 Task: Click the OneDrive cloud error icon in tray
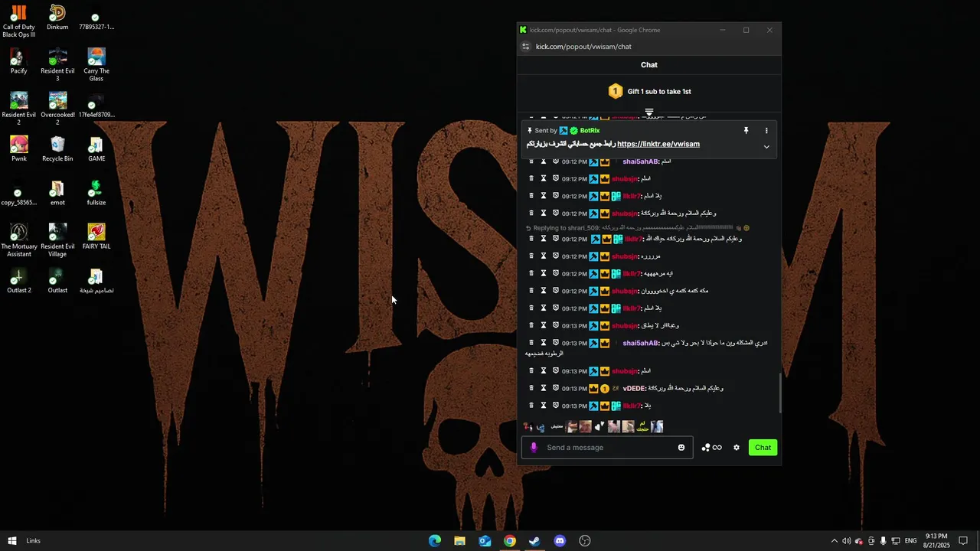pyautogui.click(x=858, y=541)
